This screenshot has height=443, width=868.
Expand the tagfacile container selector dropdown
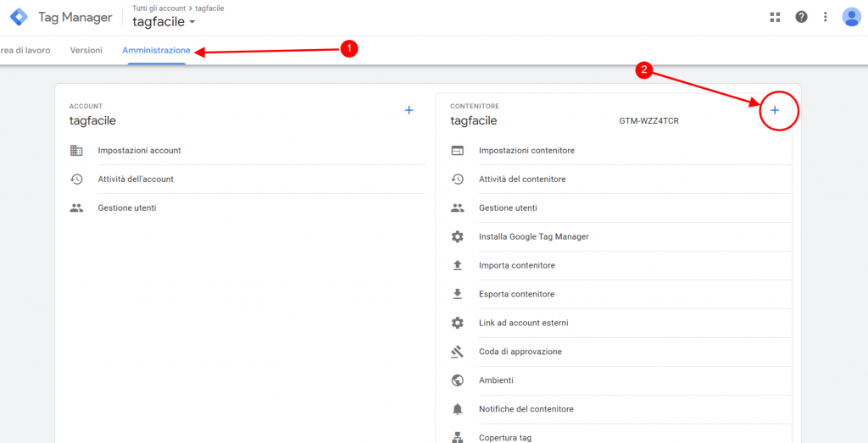[x=164, y=22]
